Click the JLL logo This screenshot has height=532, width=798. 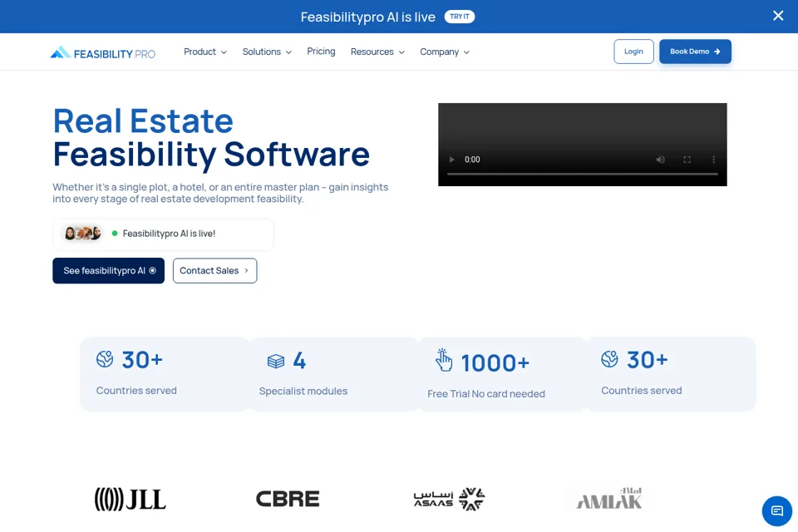(x=131, y=499)
